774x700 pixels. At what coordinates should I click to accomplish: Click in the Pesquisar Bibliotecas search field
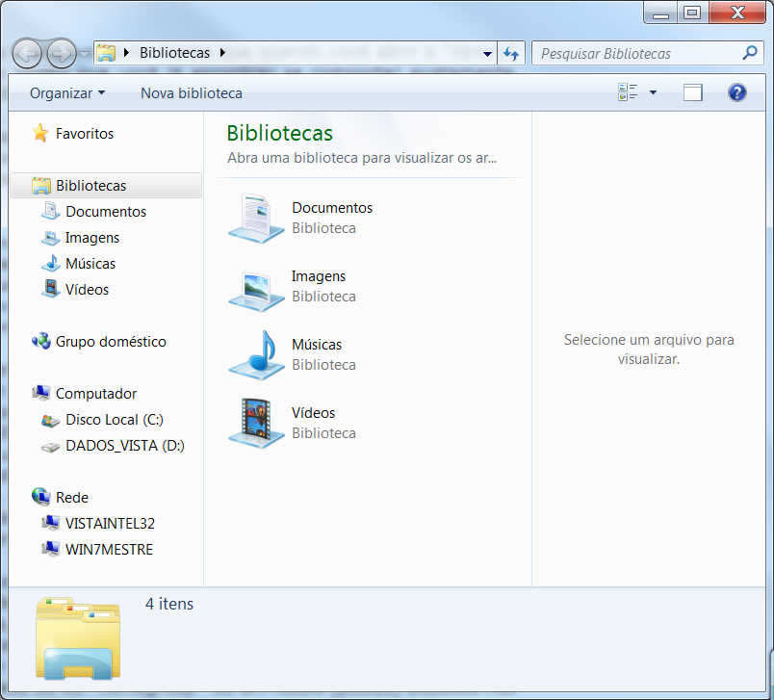(635, 54)
